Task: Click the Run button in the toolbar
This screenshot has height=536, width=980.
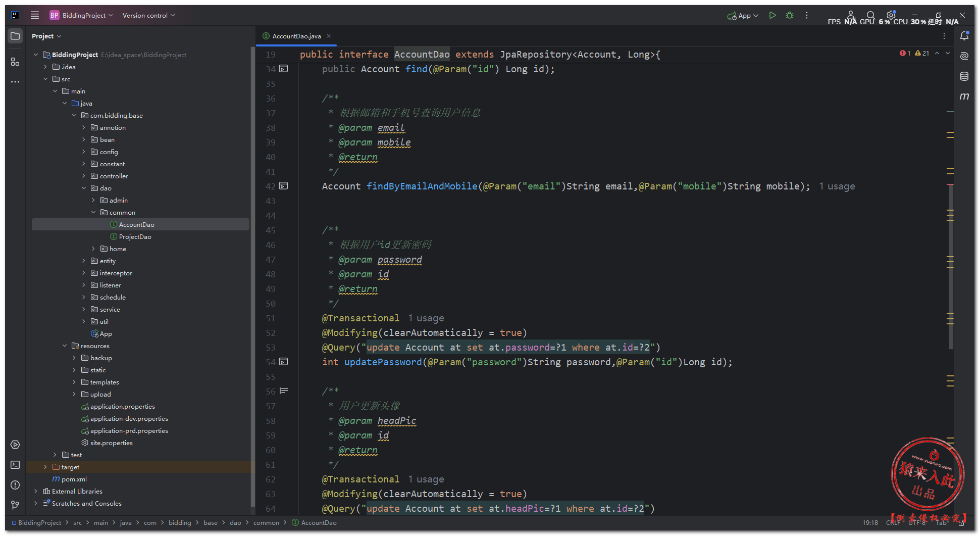Action: [x=772, y=15]
